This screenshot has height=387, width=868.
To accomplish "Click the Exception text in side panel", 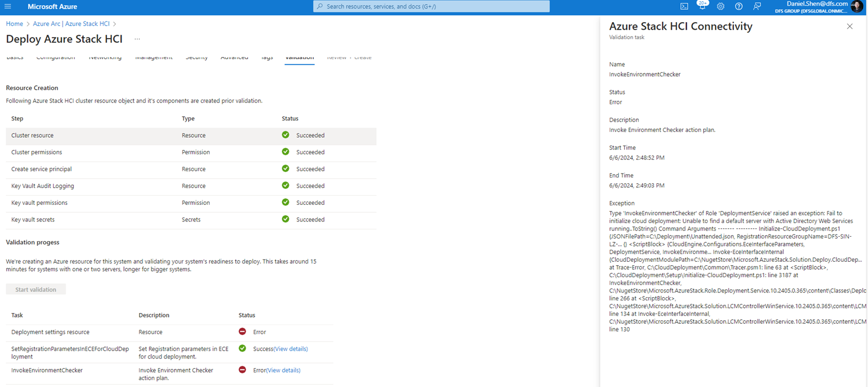I will point(737,271).
